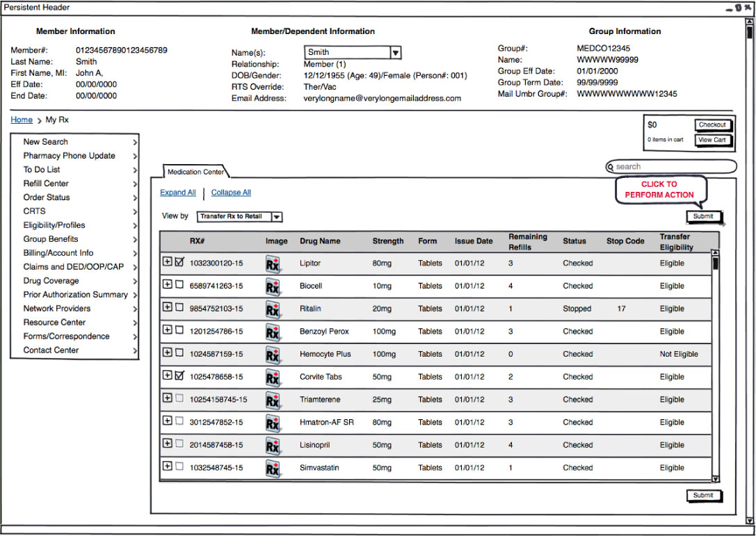The height and width of the screenshot is (536, 756).
Task: Open New Search in the side menu
Action: pos(74,142)
